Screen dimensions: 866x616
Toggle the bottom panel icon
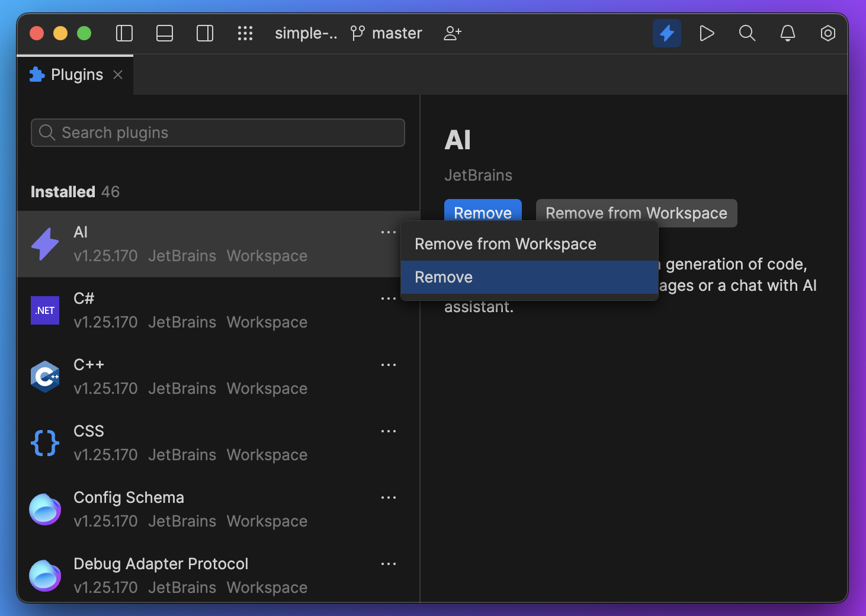(165, 33)
